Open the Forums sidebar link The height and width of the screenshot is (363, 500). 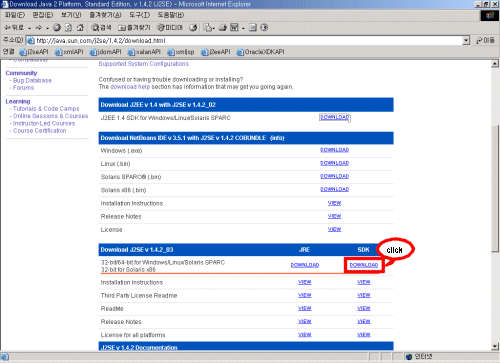pyautogui.click(x=23, y=88)
